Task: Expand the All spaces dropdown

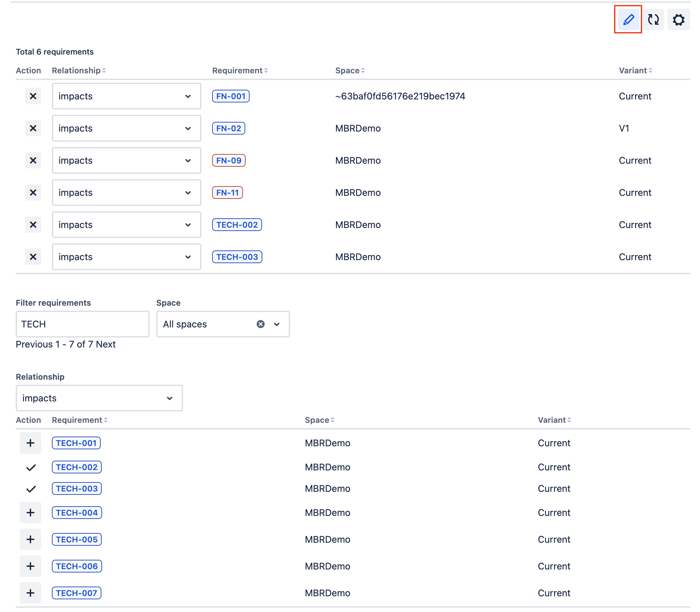Action: [277, 324]
